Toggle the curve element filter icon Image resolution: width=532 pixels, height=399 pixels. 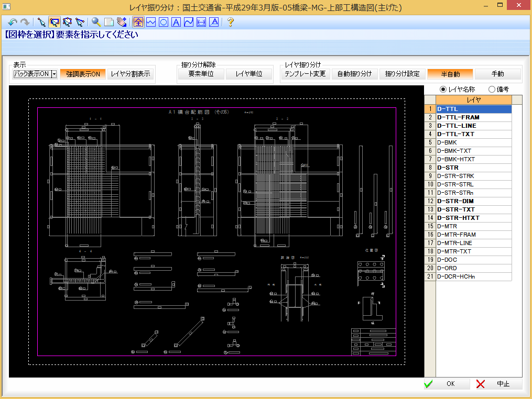(x=189, y=23)
